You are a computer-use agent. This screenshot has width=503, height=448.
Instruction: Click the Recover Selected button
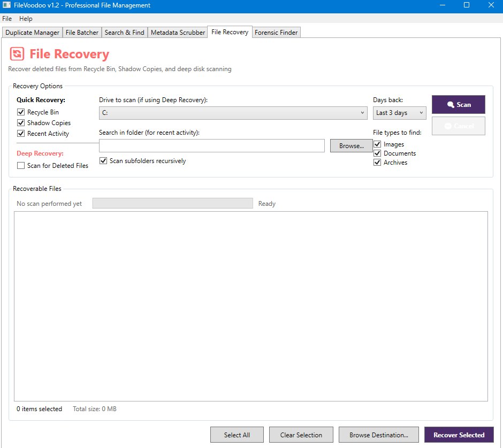point(459,435)
